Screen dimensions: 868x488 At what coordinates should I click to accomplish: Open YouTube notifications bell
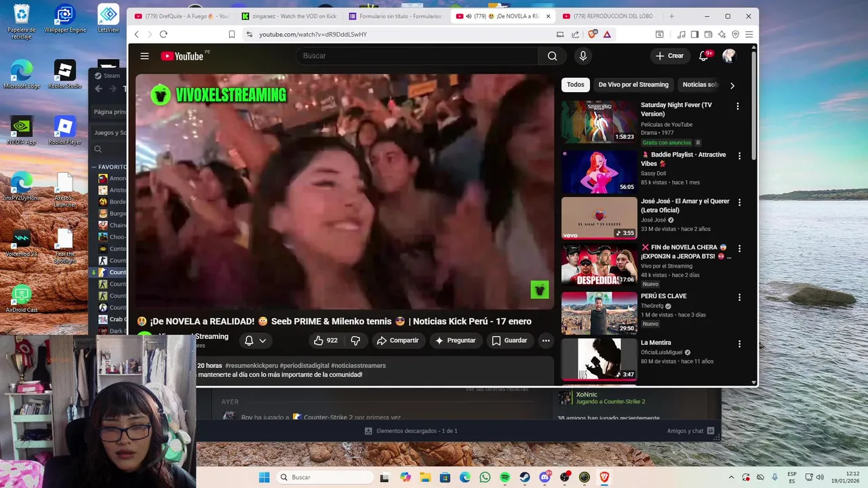pyautogui.click(x=704, y=56)
